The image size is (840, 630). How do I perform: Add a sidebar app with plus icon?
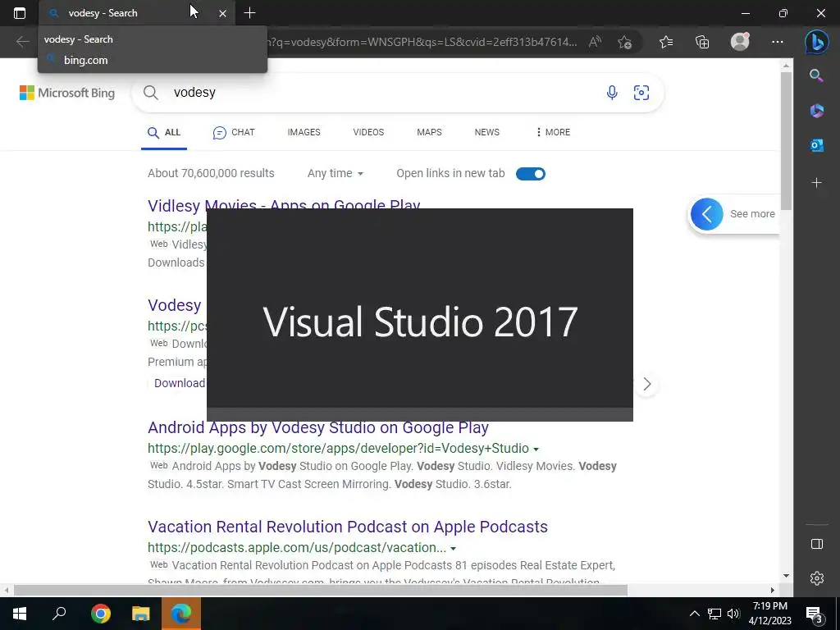816,183
